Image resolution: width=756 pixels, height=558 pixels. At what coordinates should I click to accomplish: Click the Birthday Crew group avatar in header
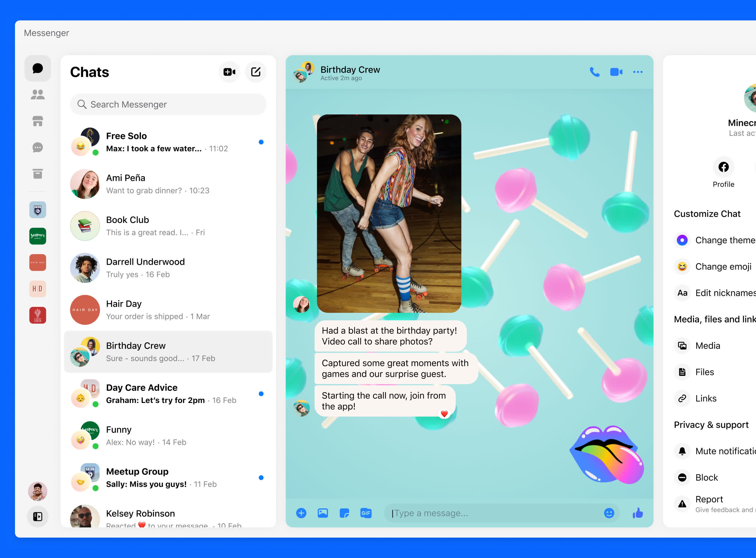click(x=303, y=72)
